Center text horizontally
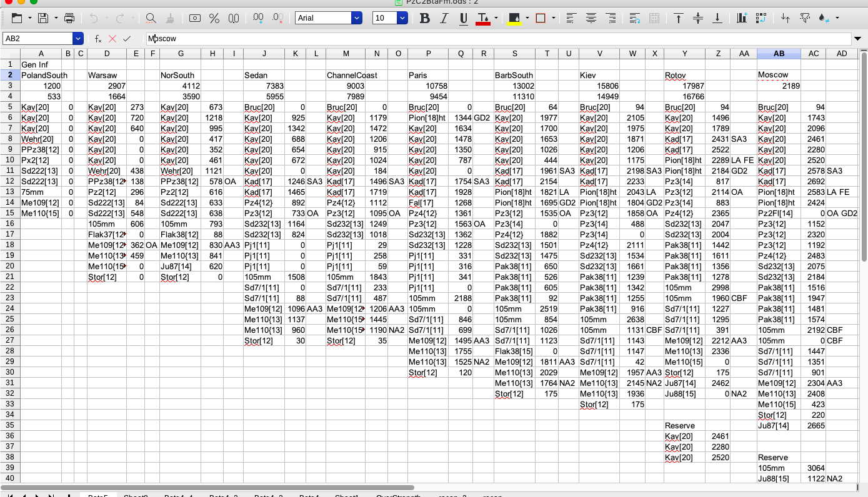The width and height of the screenshot is (868, 497). tap(591, 18)
